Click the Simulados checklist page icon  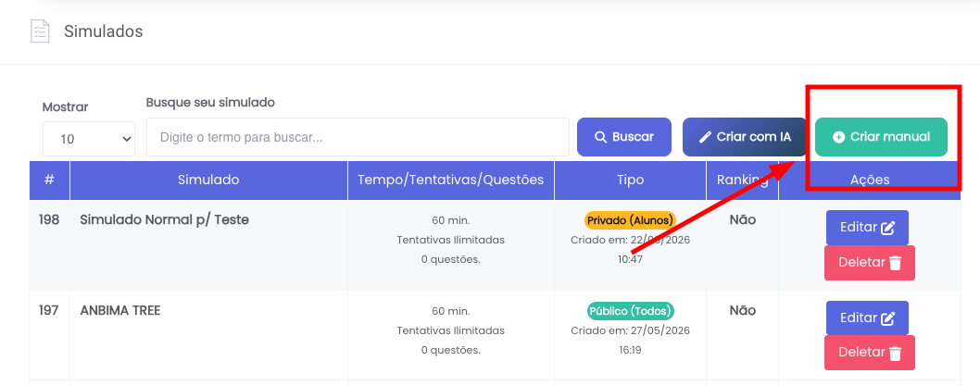click(x=40, y=31)
